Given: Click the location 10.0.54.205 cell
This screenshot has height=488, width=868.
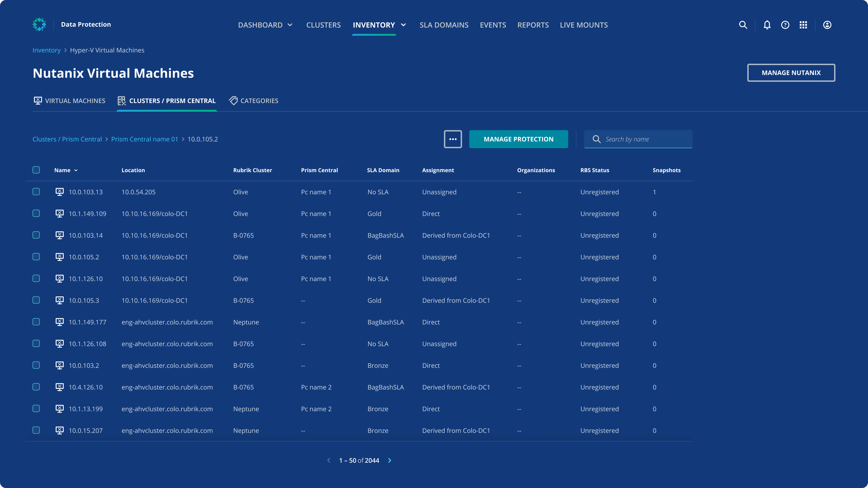Looking at the screenshot, I should point(139,192).
